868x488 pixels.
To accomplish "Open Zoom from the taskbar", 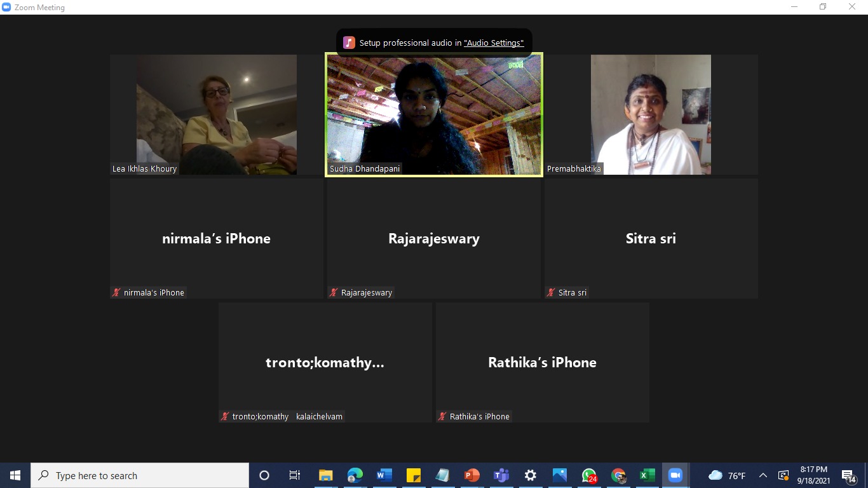I will click(675, 475).
